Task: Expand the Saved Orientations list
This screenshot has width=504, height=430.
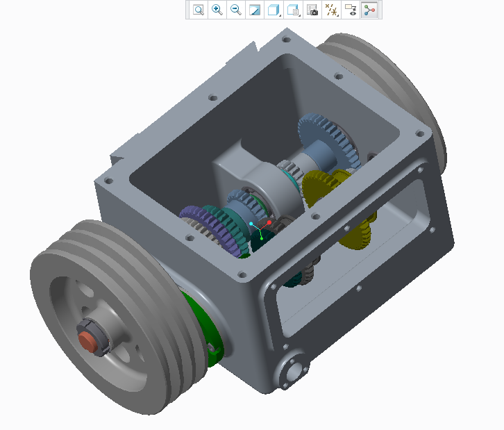Action: pyautogui.click(x=294, y=10)
